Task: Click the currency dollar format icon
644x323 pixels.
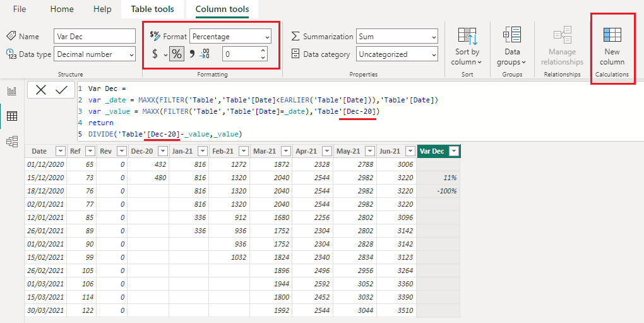Action: coord(155,54)
